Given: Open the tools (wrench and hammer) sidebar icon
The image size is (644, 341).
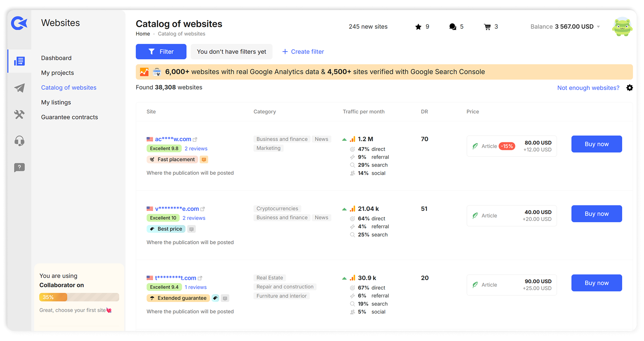Looking at the screenshot, I should click(x=19, y=115).
